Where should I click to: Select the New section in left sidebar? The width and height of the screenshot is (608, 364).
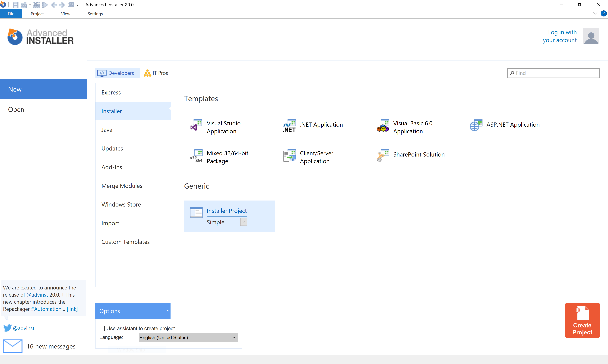[44, 89]
